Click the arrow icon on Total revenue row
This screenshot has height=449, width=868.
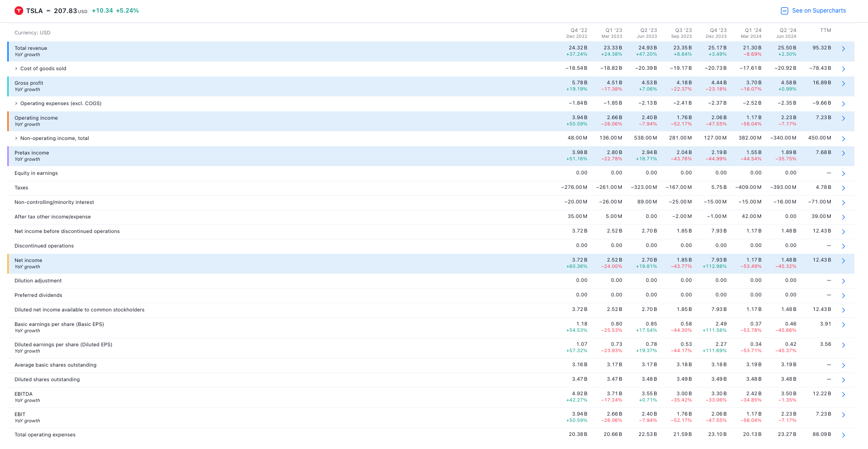pyautogui.click(x=843, y=49)
